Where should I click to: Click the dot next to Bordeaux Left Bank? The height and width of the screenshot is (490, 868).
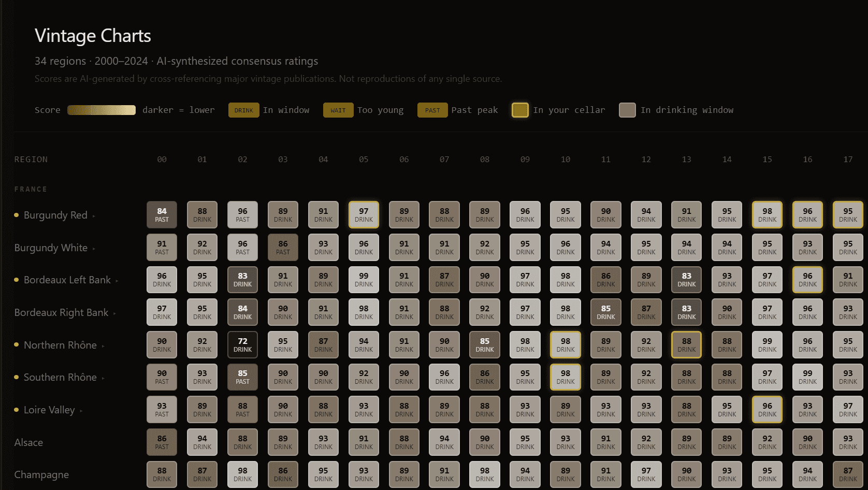point(16,280)
